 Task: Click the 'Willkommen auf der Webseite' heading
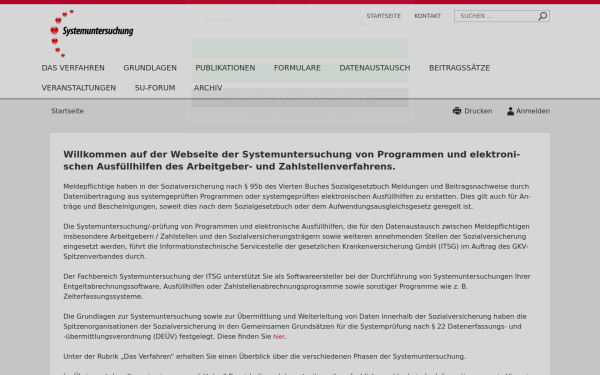(x=292, y=160)
